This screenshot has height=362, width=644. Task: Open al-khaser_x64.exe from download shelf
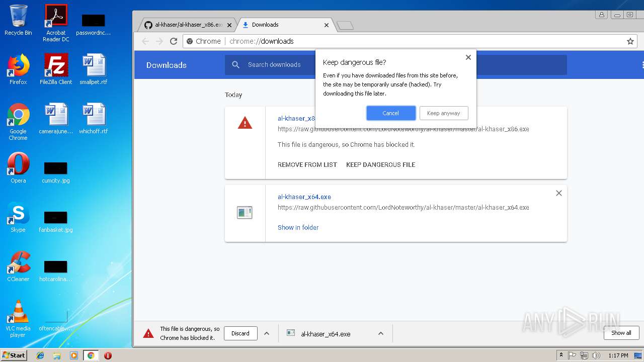point(326,334)
